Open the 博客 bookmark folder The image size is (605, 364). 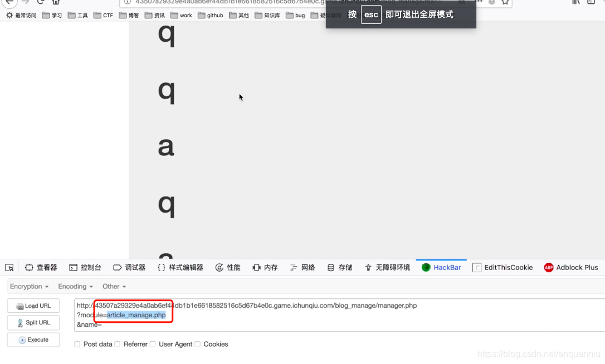click(x=129, y=16)
